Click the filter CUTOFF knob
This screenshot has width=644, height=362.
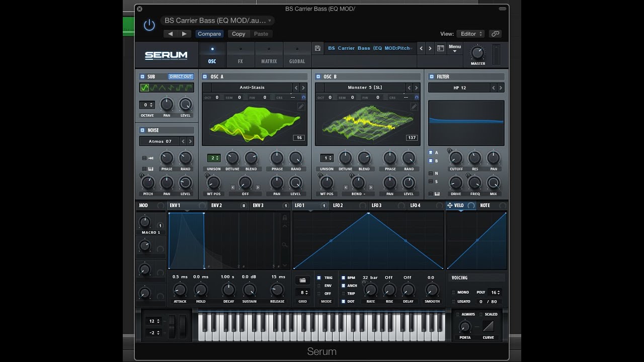click(456, 158)
